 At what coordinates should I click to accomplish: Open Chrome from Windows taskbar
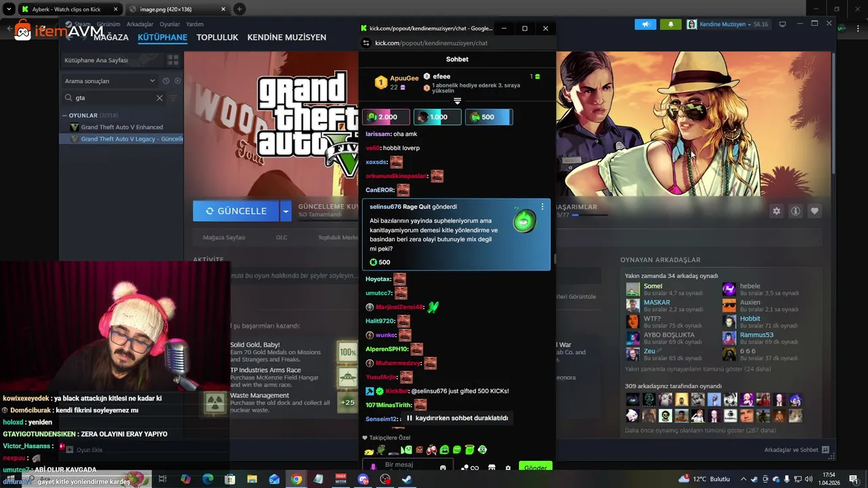(296, 479)
